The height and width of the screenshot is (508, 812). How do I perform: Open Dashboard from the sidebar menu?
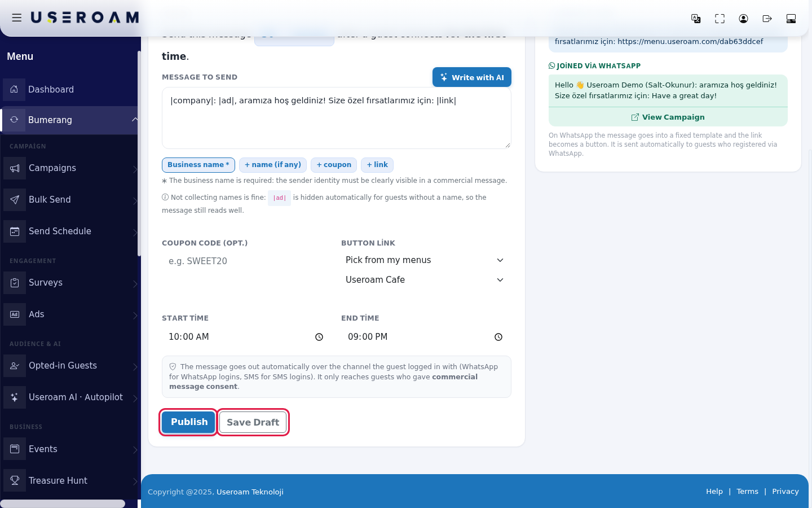pos(69,89)
